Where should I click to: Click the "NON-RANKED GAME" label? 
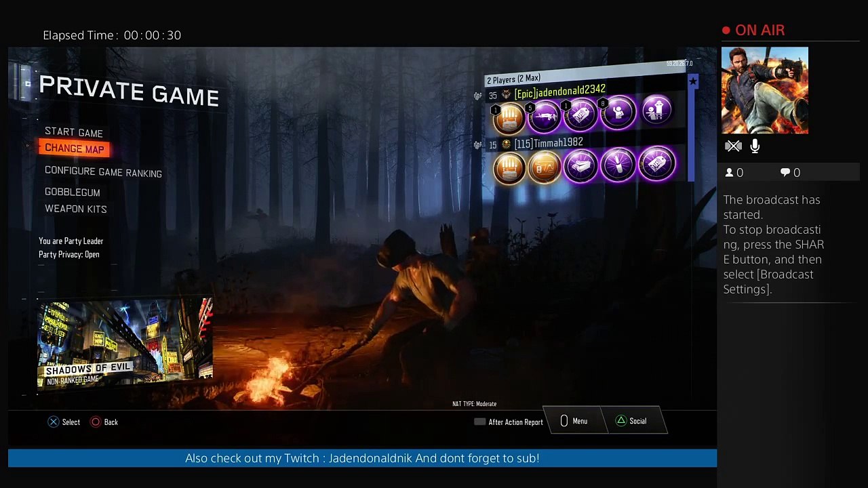coord(73,380)
